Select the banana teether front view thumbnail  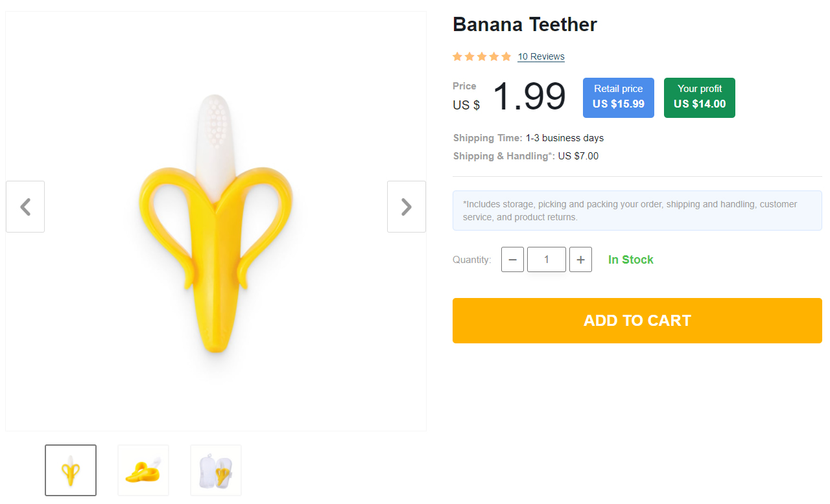point(70,470)
